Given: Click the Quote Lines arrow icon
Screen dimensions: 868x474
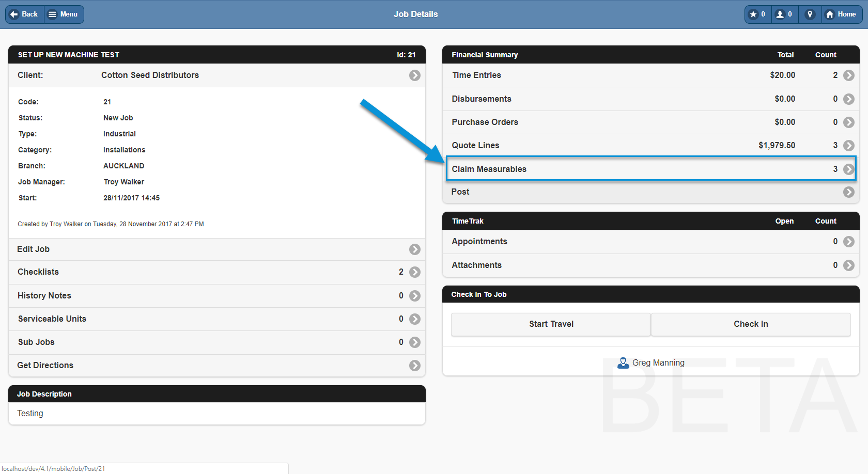Looking at the screenshot, I should pyautogui.click(x=849, y=146).
